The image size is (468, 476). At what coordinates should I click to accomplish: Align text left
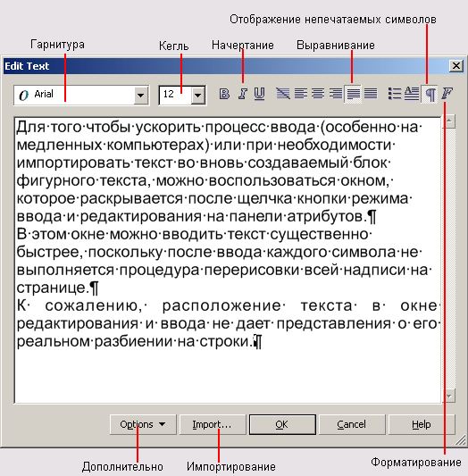pos(300,94)
